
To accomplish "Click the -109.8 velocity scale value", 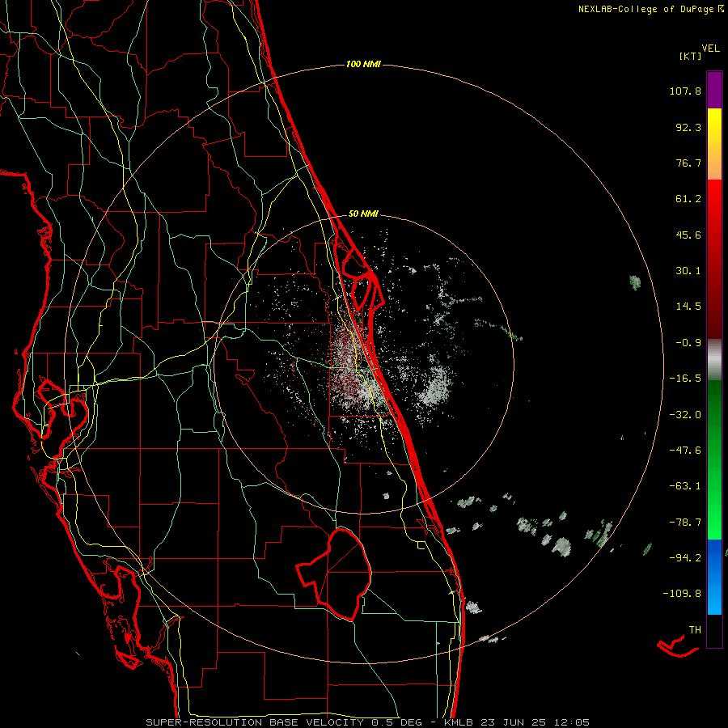I will pyautogui.click(x=682, y=594).
